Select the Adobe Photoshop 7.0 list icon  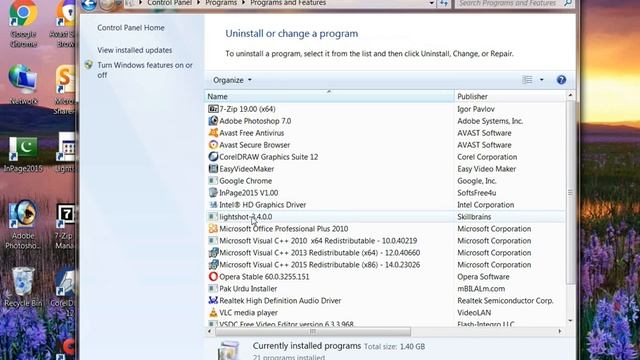213,121
